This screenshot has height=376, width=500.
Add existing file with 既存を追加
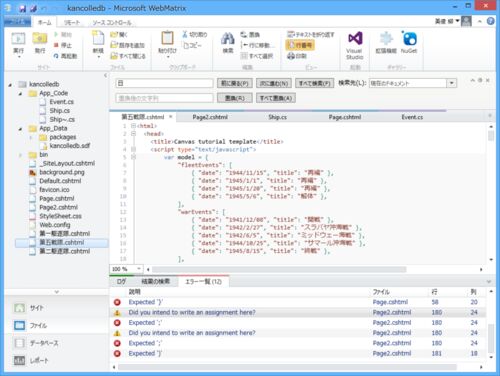pos(127,45)
